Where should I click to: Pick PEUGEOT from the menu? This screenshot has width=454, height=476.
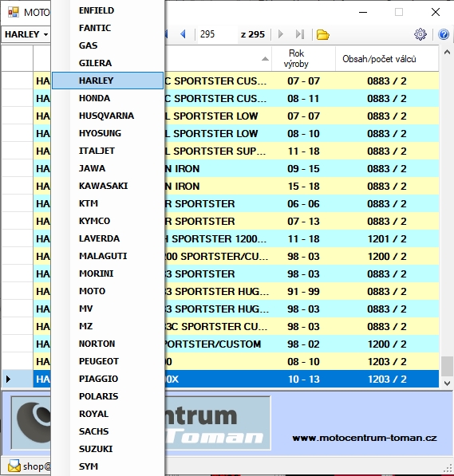(x=108, y=361)
